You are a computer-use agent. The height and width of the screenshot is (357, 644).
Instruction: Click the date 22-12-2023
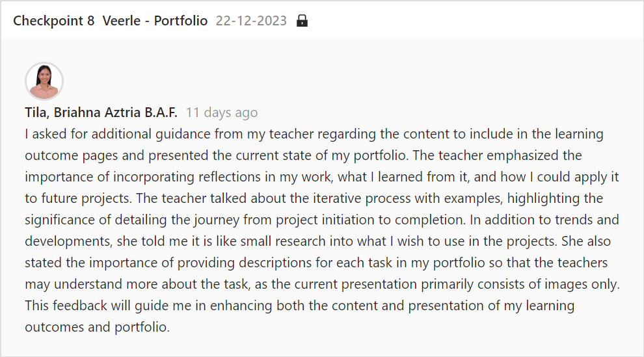click(x=251, y=21)
